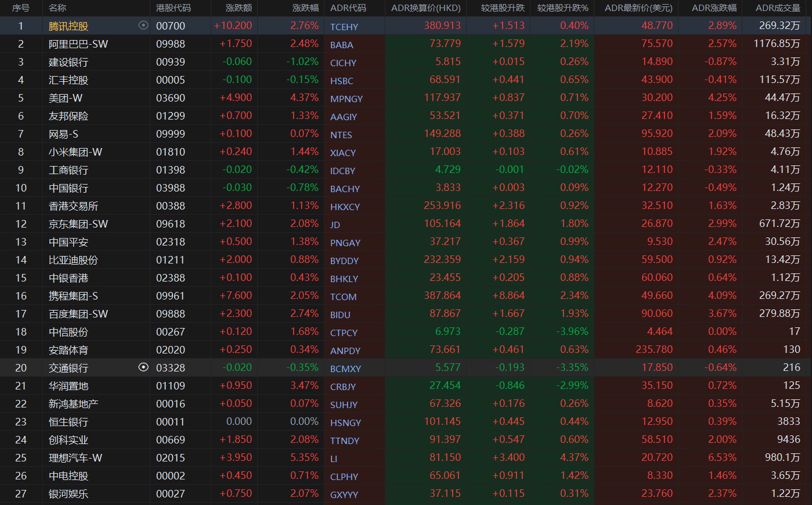
Task: Select the 中国平安 stock name
Action: [x=68, y=242]
